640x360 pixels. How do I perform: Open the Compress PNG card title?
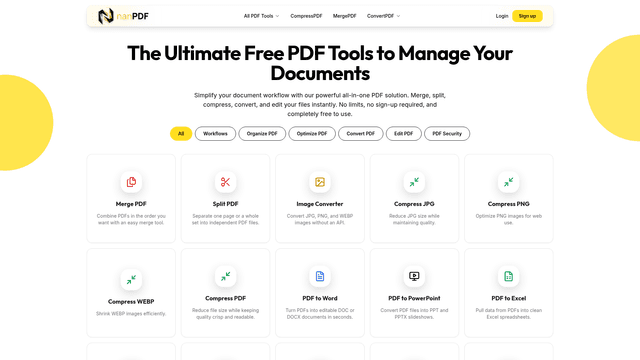[509, 204]
